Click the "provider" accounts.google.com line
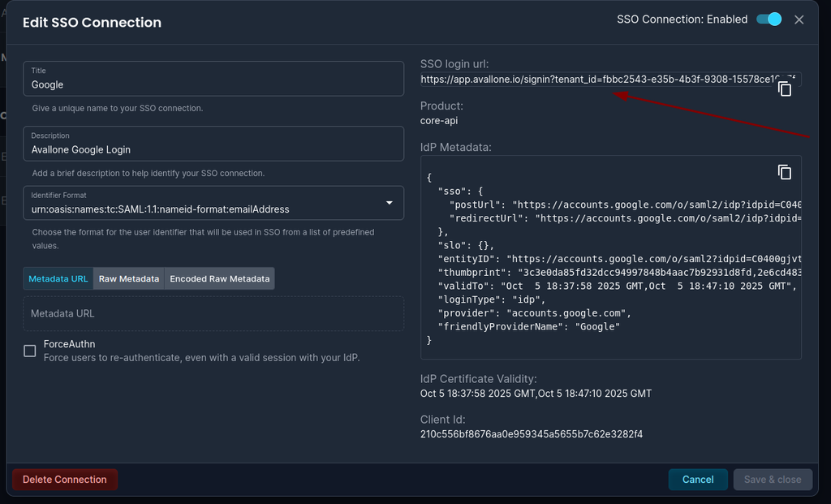The image size is (831, 504). pos(534,313)
